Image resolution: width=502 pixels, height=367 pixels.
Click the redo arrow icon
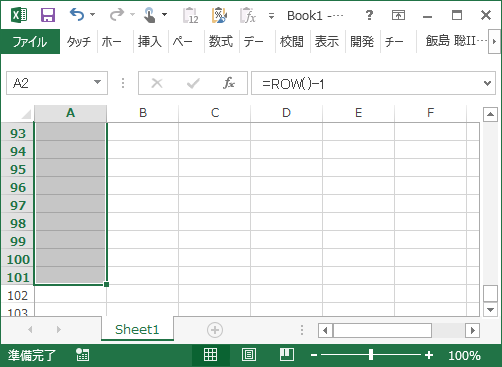(117, 15)
